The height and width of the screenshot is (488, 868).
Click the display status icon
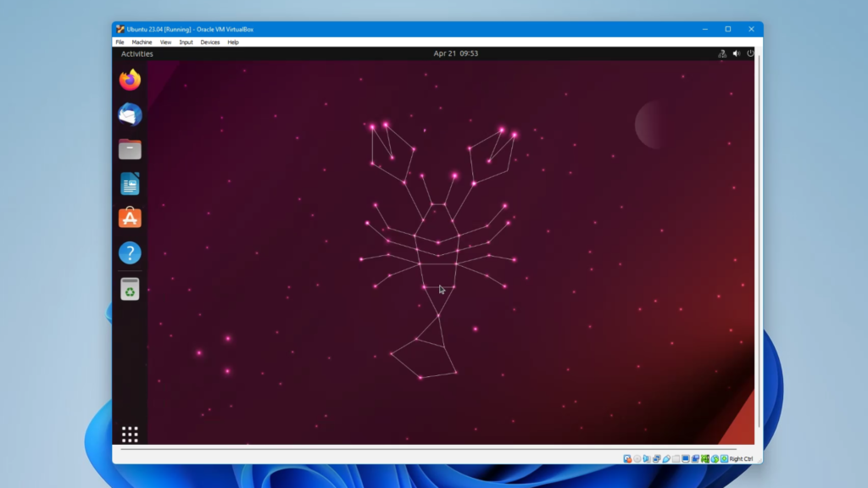[685, 458]
